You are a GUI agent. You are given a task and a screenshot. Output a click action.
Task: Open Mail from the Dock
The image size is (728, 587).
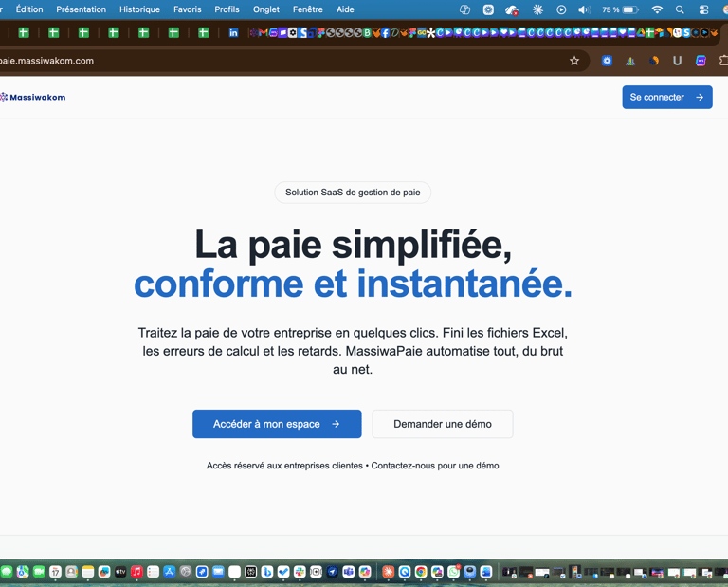[x=218, y=572]
